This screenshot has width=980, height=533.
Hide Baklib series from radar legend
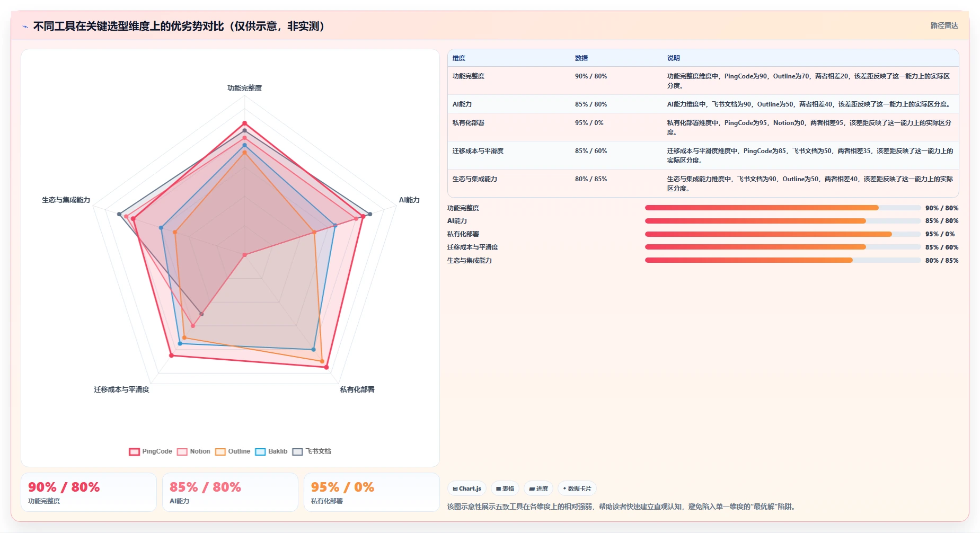point(271,451)
